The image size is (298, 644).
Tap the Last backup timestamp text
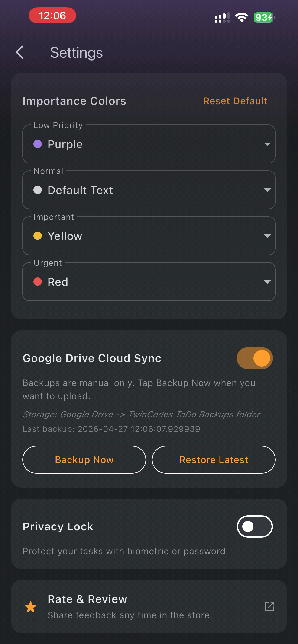tap(111, 429)
